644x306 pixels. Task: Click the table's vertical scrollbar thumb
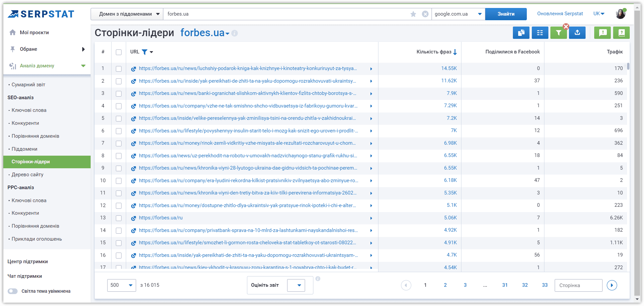pyautogui.click(x=628, y=66)
